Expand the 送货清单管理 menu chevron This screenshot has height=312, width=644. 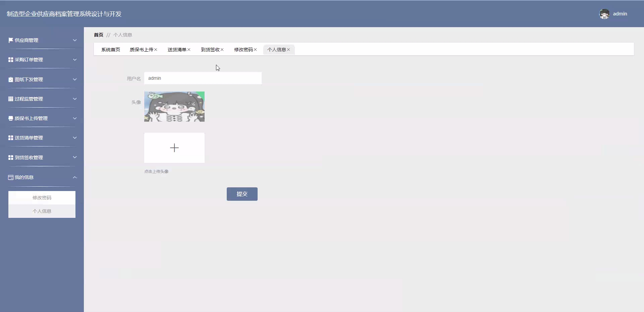(x=75, y=138)
